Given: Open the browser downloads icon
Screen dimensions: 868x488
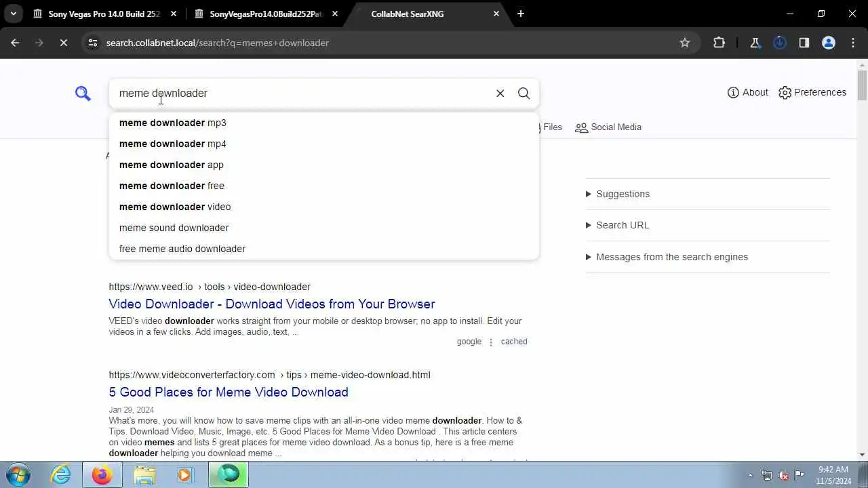Looking at the screenshot, I should click(780, 43).
